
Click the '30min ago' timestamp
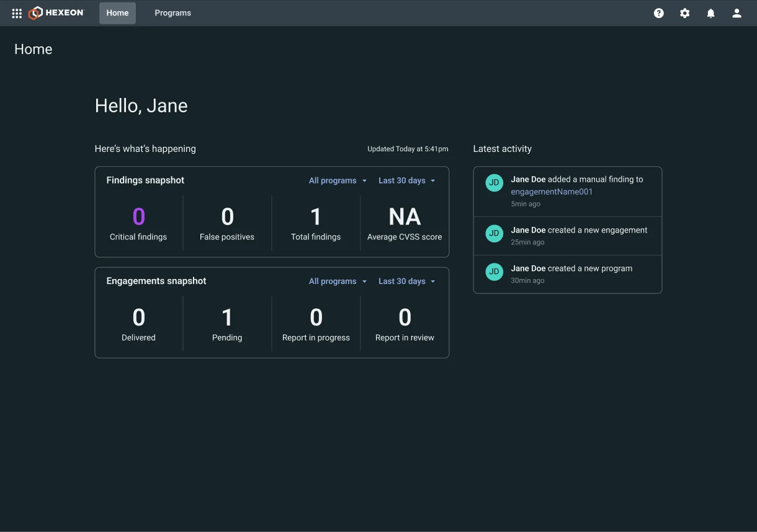point(527,281)
